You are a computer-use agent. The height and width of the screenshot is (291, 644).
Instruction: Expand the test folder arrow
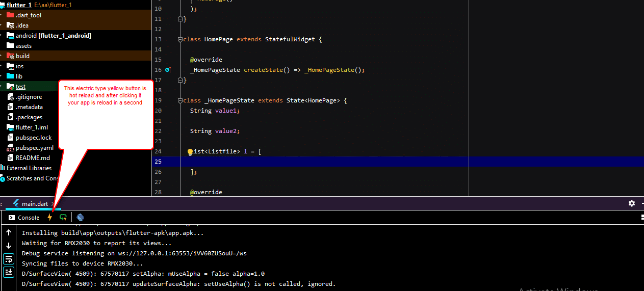(x=2, y=87)
